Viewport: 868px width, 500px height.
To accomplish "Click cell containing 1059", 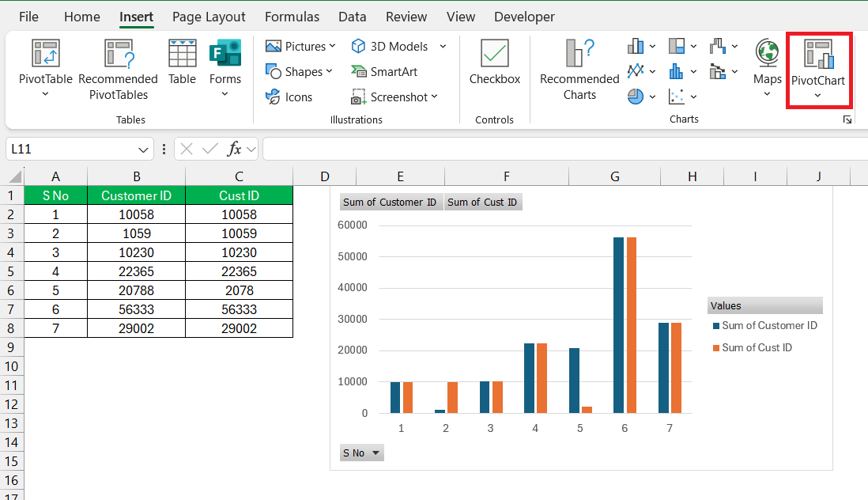I will point(136,233).
